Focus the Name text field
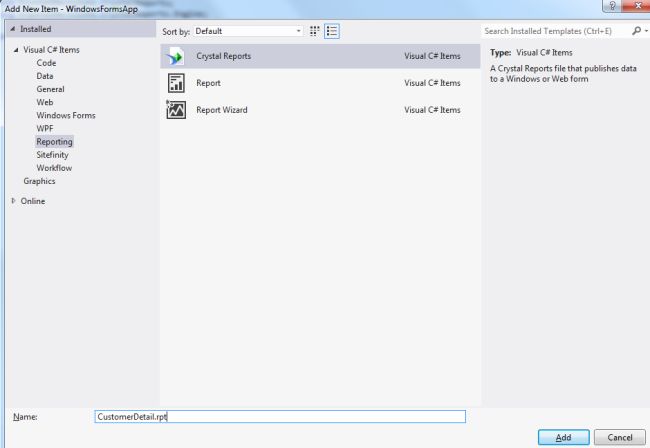The height and width of the screenshot is (448, 650). (x=280, y=417)
